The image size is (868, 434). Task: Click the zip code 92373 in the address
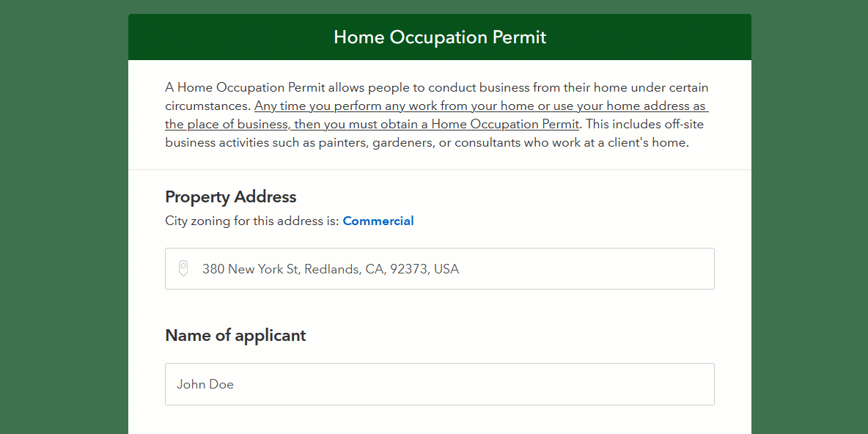point(408,269)
